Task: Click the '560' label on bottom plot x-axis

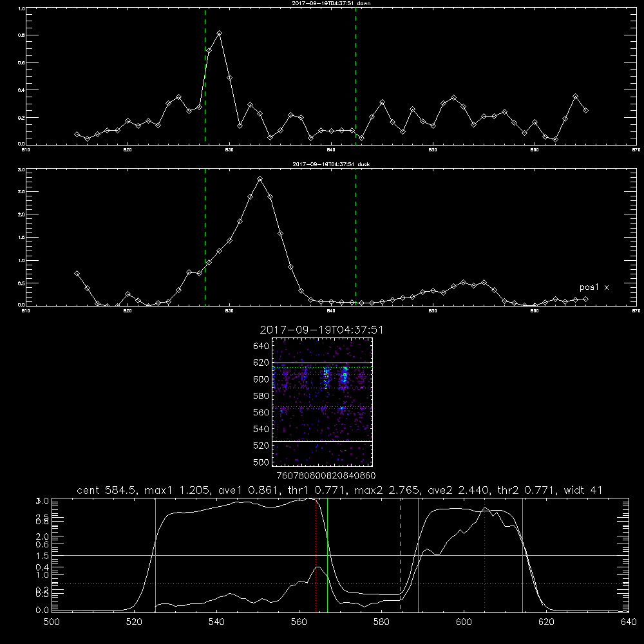Action: 299,622
